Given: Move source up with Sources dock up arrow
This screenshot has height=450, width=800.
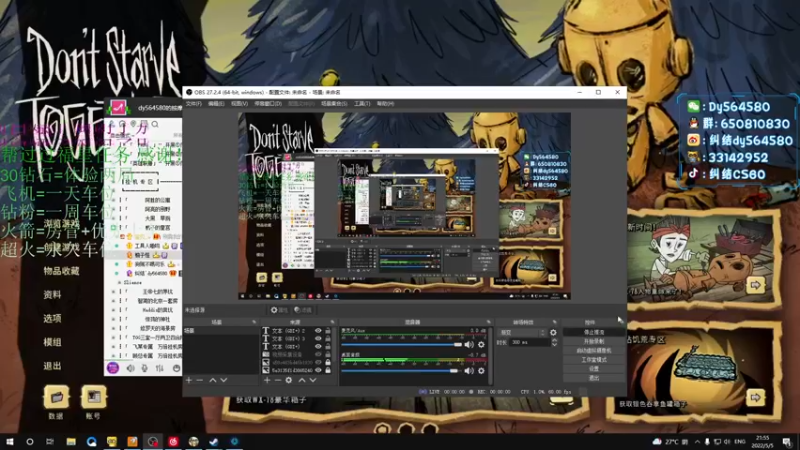Looking at the screenshot, I should pyautogui.click(x=302, y=380).
